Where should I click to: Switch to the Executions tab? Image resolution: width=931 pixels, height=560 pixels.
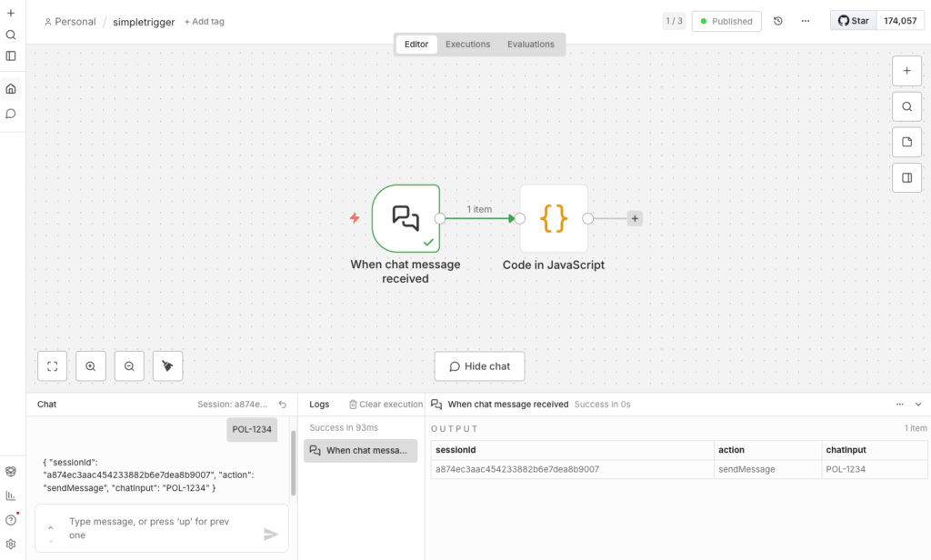467,45
